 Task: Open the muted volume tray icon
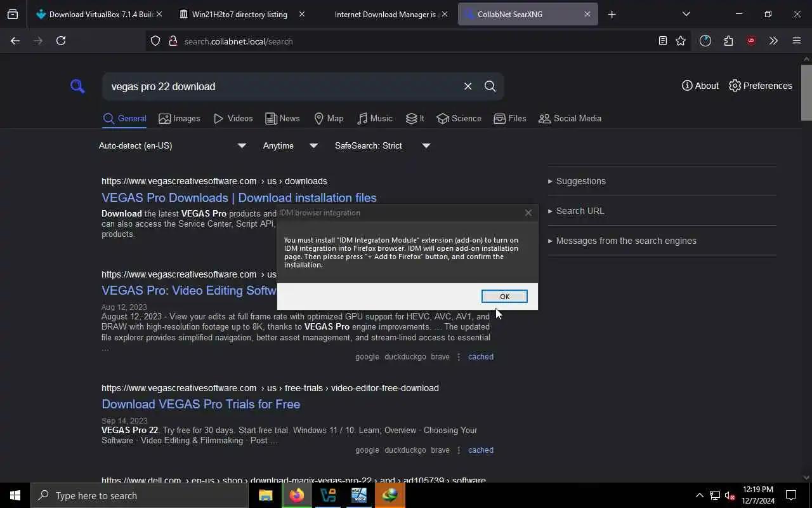coord(730,495)
